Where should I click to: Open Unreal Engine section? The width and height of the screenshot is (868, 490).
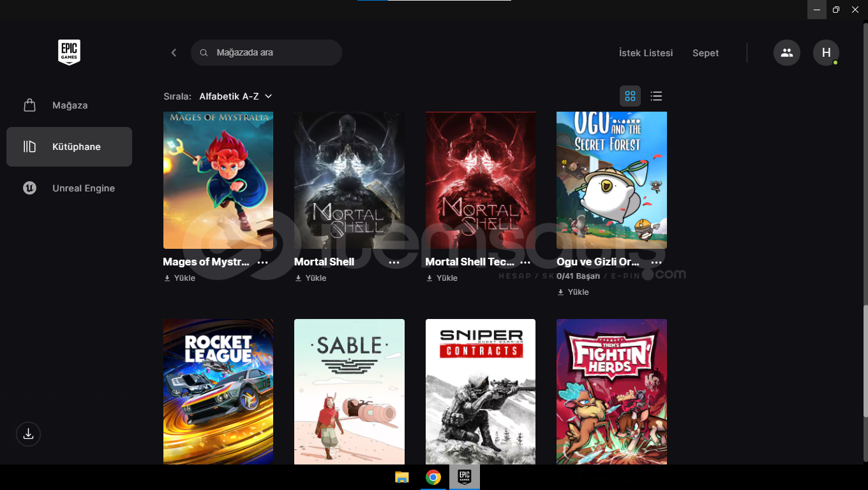[x=69, y=188]
